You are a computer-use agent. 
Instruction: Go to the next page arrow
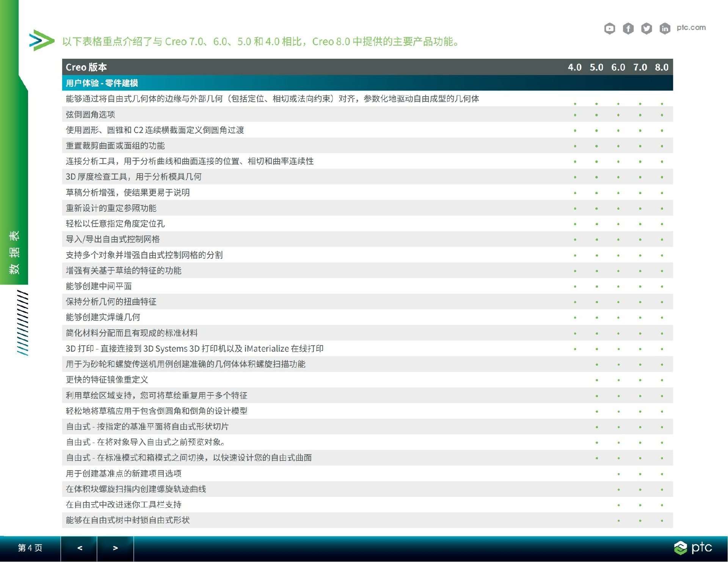pos(115,548)
